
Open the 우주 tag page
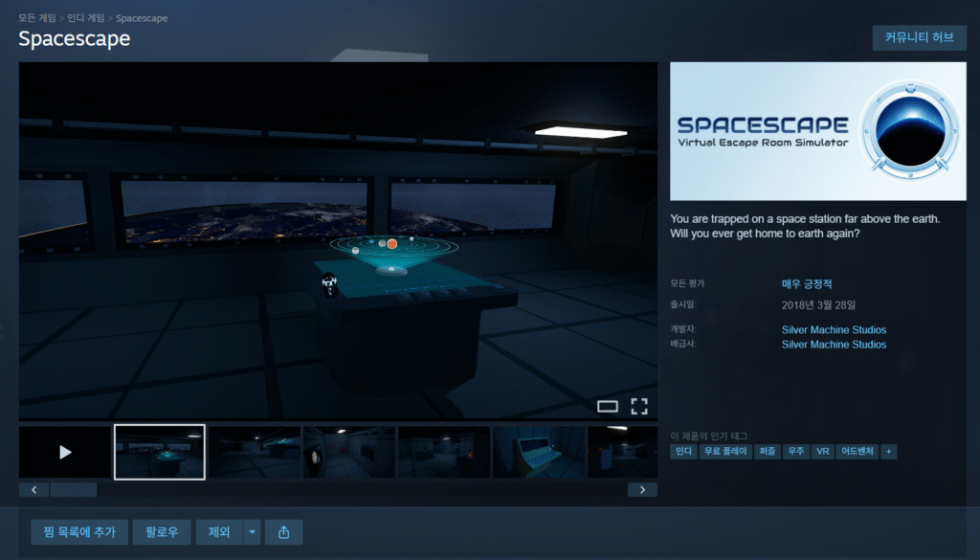tap(795, 451)
